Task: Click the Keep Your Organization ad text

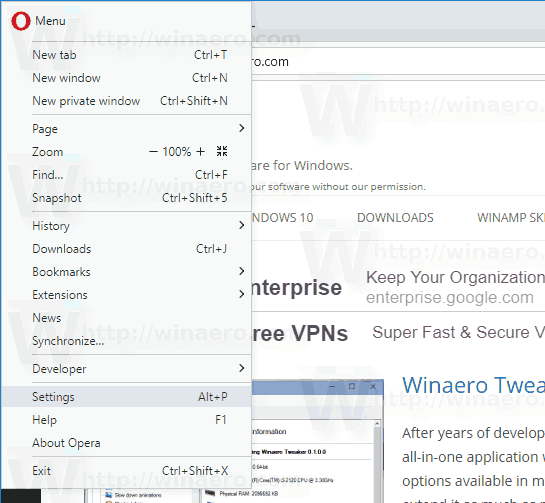Action: tap(455, 277)
